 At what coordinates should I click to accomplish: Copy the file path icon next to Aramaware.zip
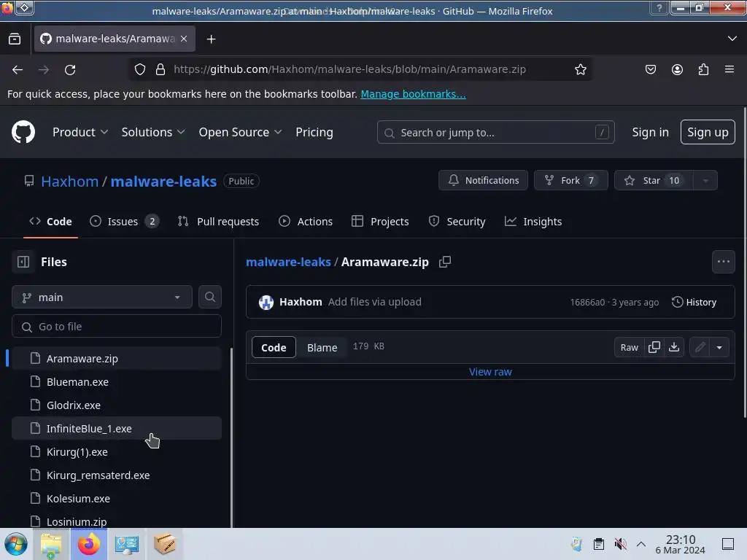coord(445,262)
